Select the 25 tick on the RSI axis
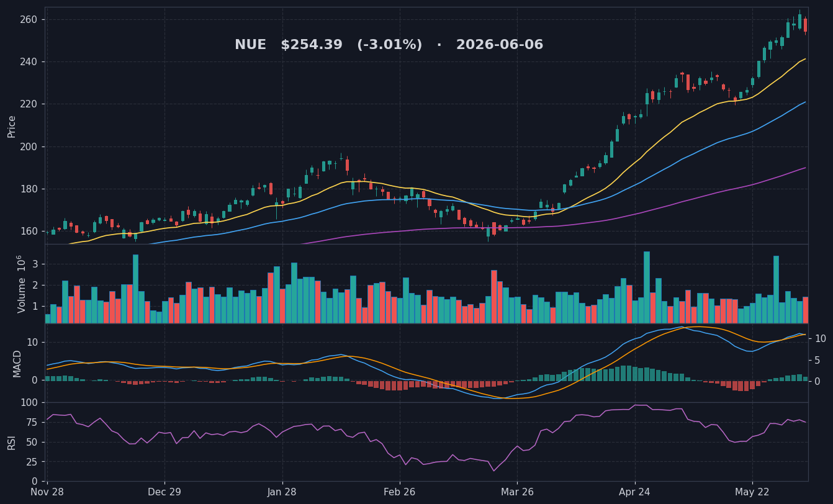 click(32, 462)
